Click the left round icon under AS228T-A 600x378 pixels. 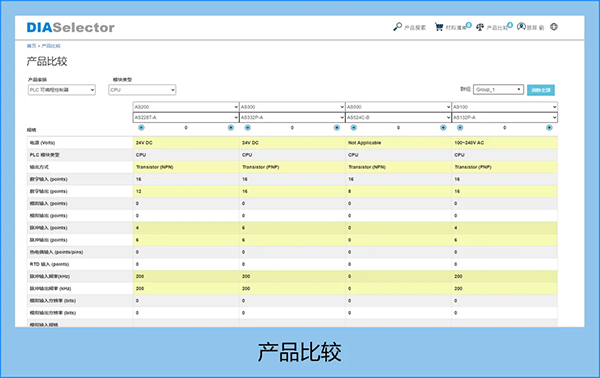pyautogui.click(x=141, y=127)
